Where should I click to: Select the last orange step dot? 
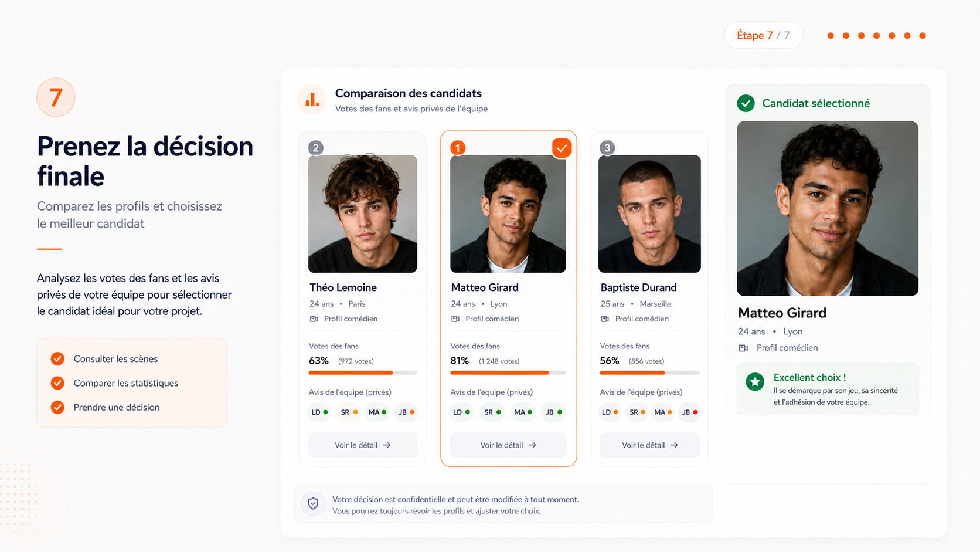pos(923,36)
